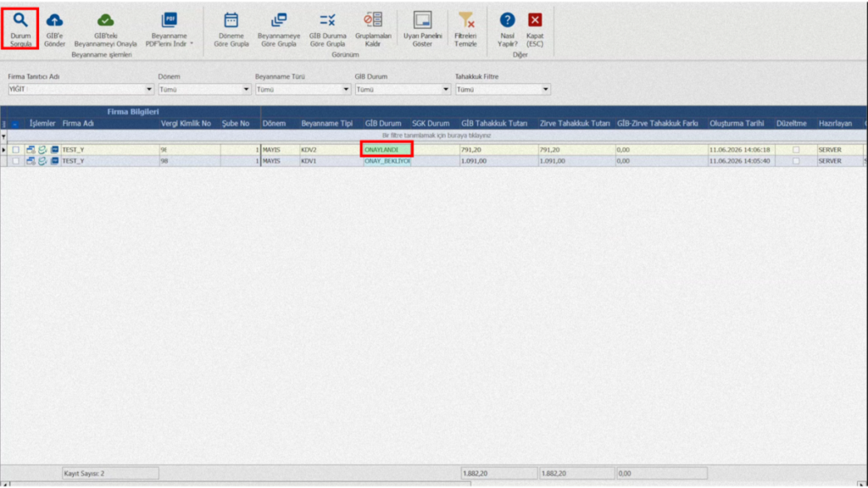Tick the checkbox on the KDV1 row
The height and width of the screenshot is (488, 868).
coord(15,161)
